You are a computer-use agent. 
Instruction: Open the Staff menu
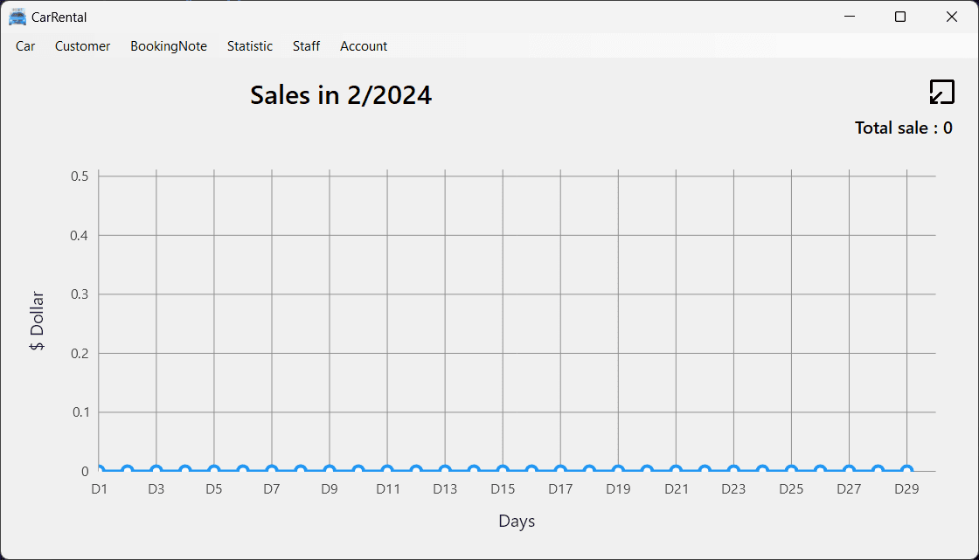306,46
